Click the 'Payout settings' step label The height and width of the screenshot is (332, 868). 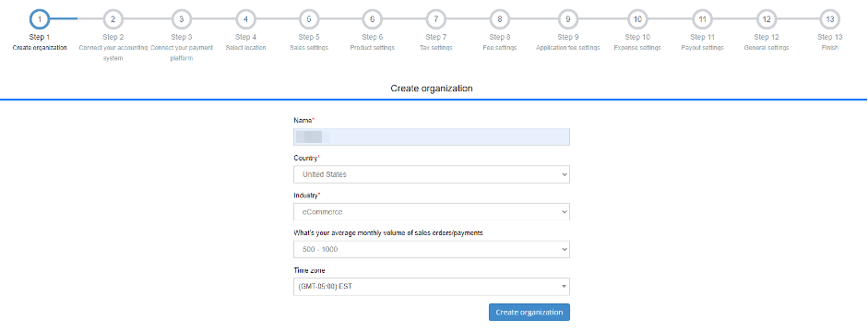point(703,48)
